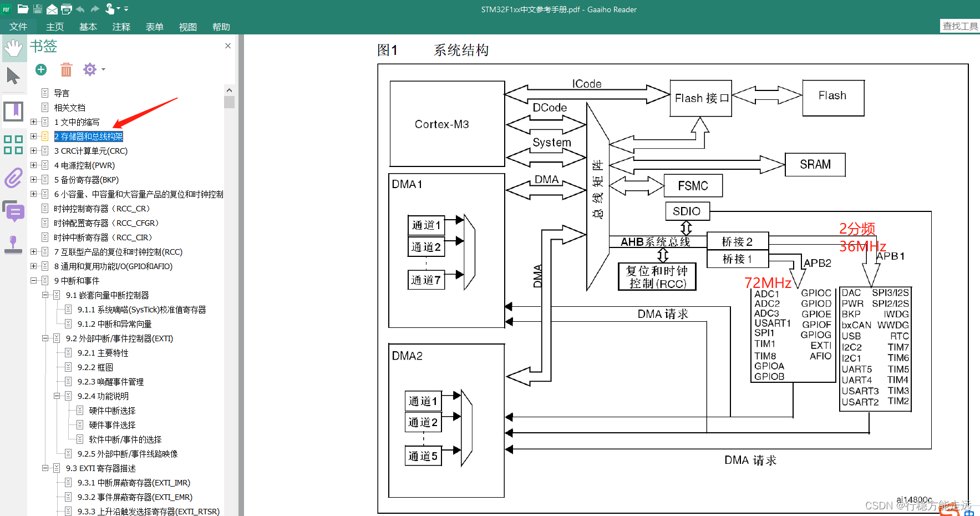Screen dimensions: 980x516
Task: Close the 书签 bookmarks panel
Action: (x=228, y=46)
